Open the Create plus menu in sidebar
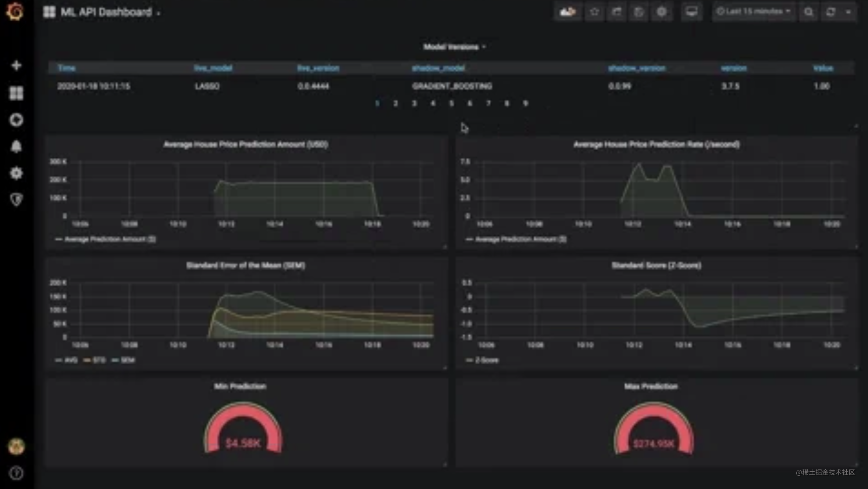 [x=16, y=66]
